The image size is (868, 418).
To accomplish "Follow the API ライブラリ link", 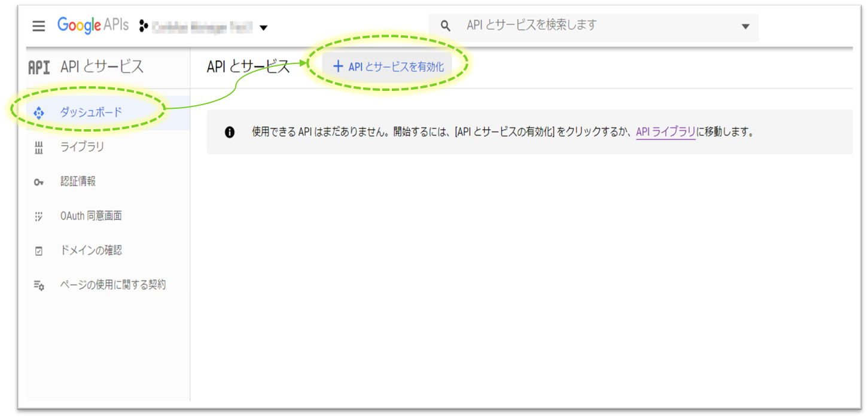I will tap(665, 132).
